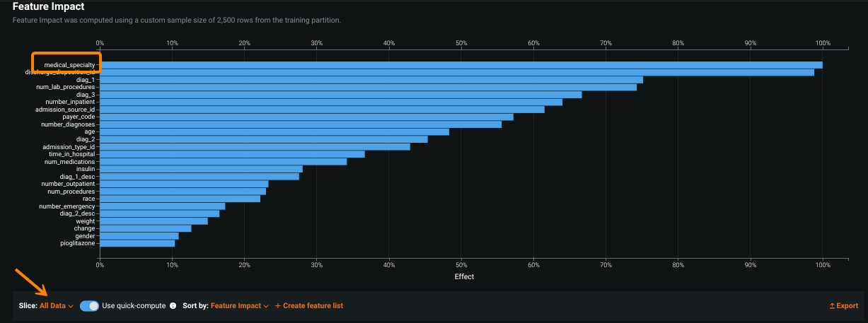The width and height of the screenshot is (868, 323).
Task: Click the gender feature label
Action: [85, 236]
